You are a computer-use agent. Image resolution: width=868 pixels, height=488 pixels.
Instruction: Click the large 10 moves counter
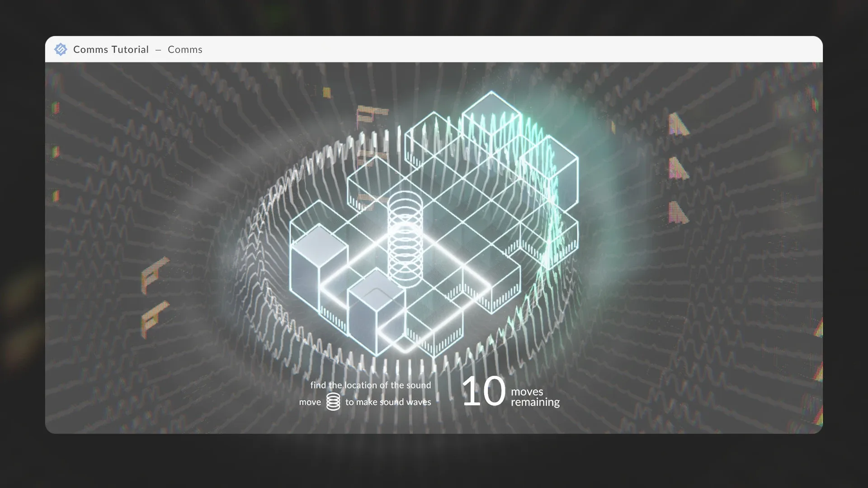[483, 392]
